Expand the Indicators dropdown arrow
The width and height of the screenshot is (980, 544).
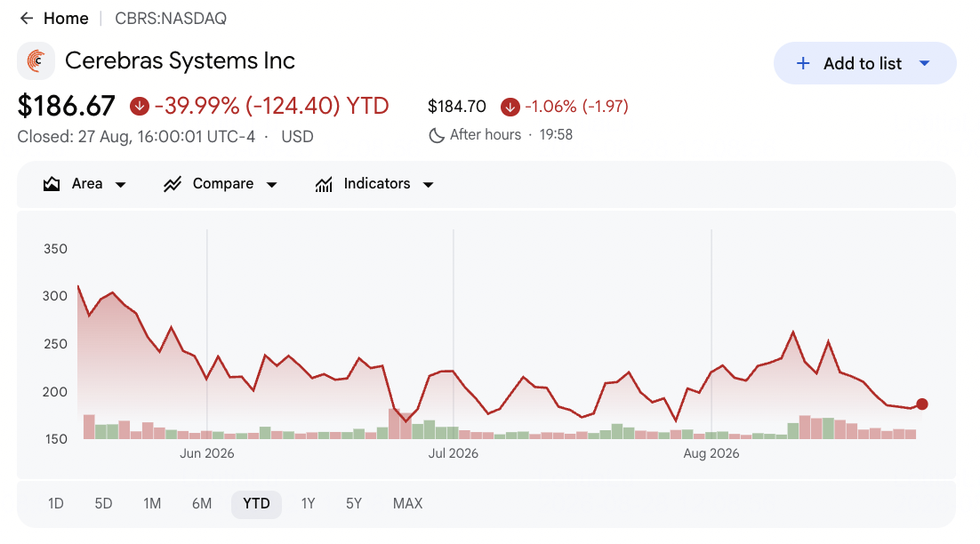point(428,184)
